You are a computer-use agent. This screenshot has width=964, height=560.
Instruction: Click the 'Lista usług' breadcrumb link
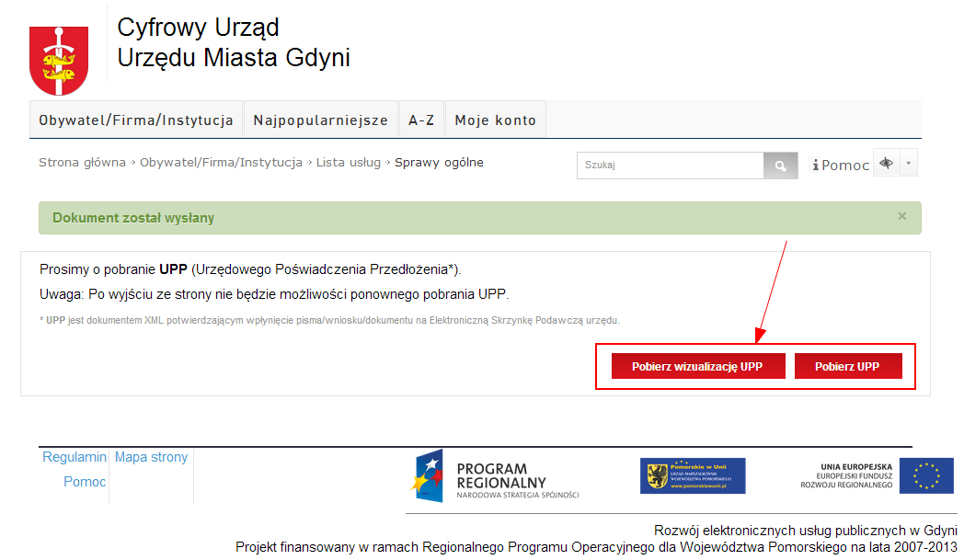point(348,163)
